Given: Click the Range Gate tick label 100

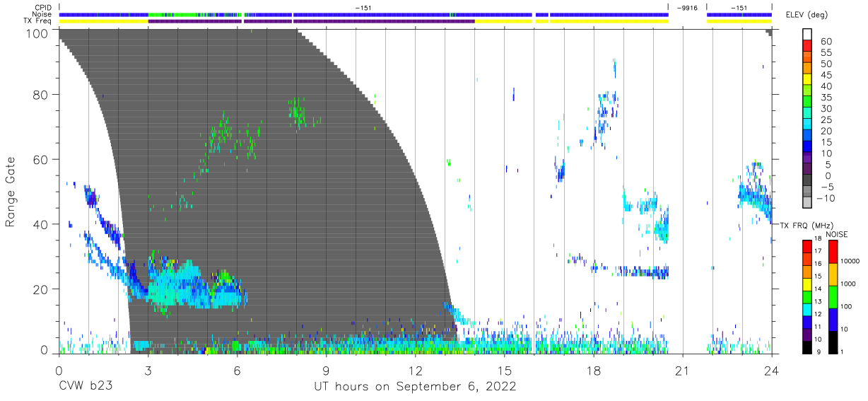Looking at the screenshot, I should (37, 33).
